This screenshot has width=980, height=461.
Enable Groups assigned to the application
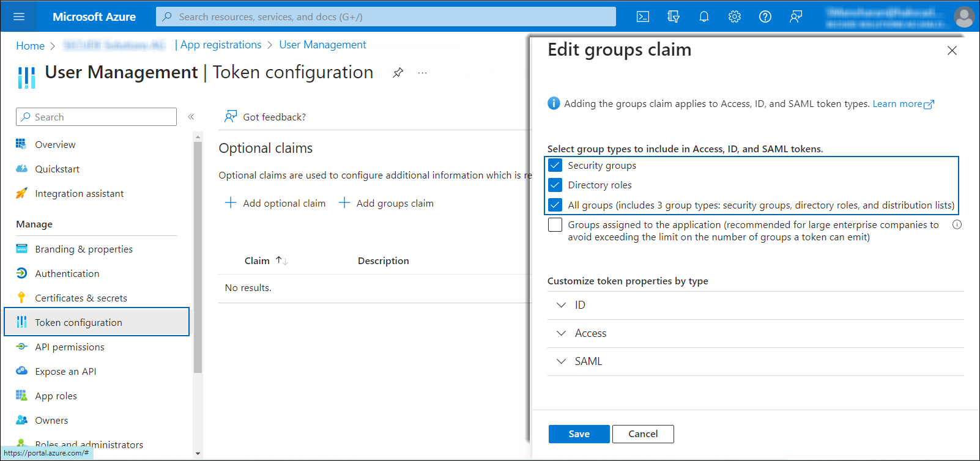(x=555, y=225)
